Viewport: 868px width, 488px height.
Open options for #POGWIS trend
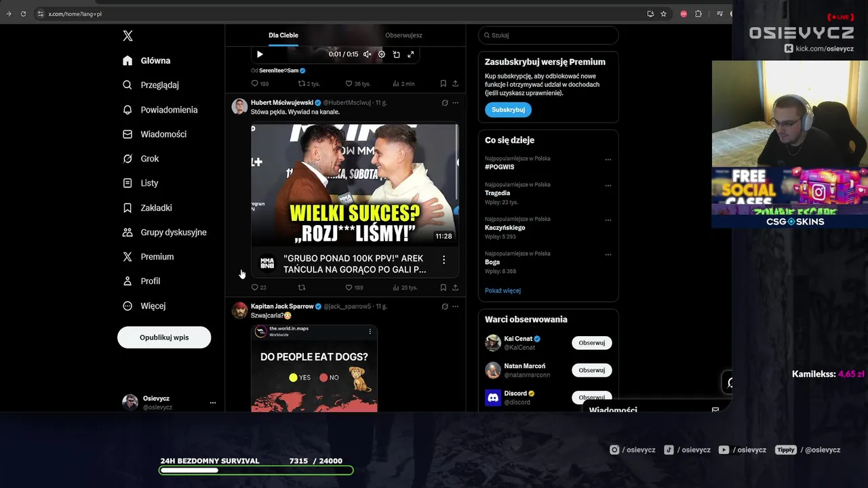(608, 160)
